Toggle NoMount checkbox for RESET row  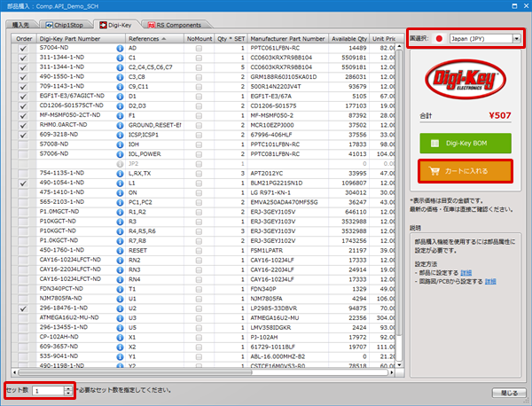(x=199, y=251)
